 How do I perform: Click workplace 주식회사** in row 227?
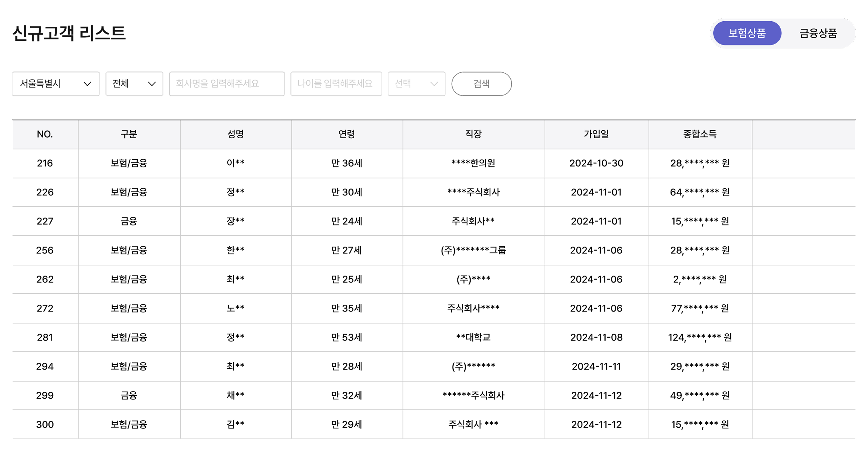coord(473,221)
